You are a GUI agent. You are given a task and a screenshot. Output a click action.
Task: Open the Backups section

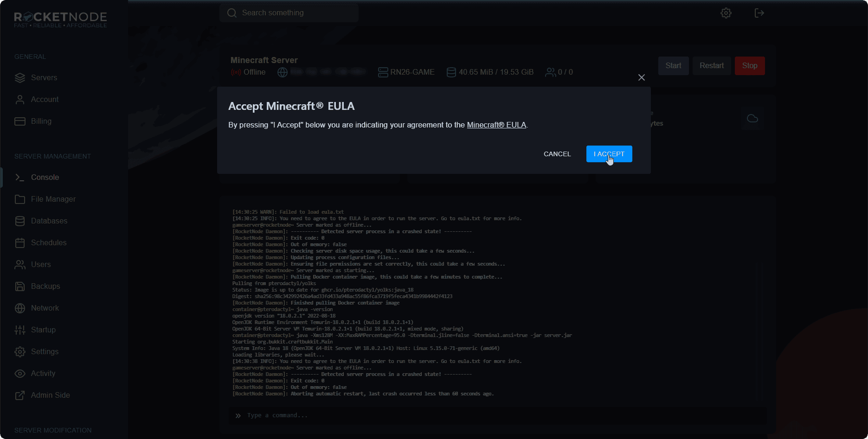(x=45, y=286)
